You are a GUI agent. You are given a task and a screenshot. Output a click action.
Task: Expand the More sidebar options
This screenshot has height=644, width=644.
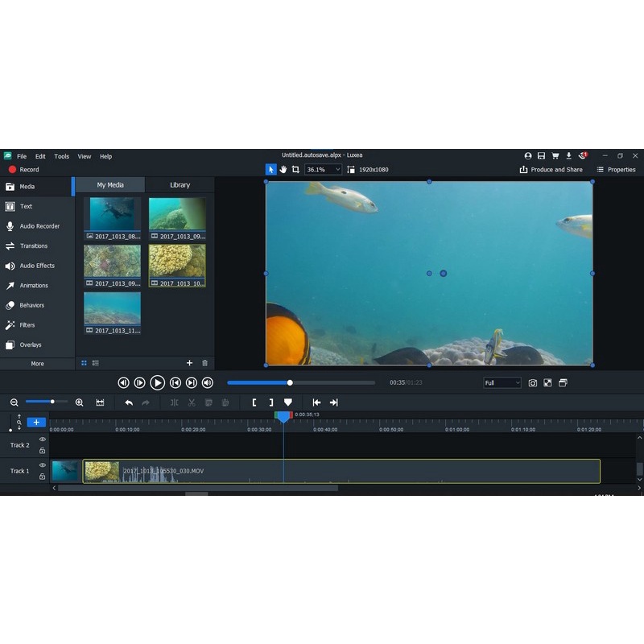click(x=37, y=364)
